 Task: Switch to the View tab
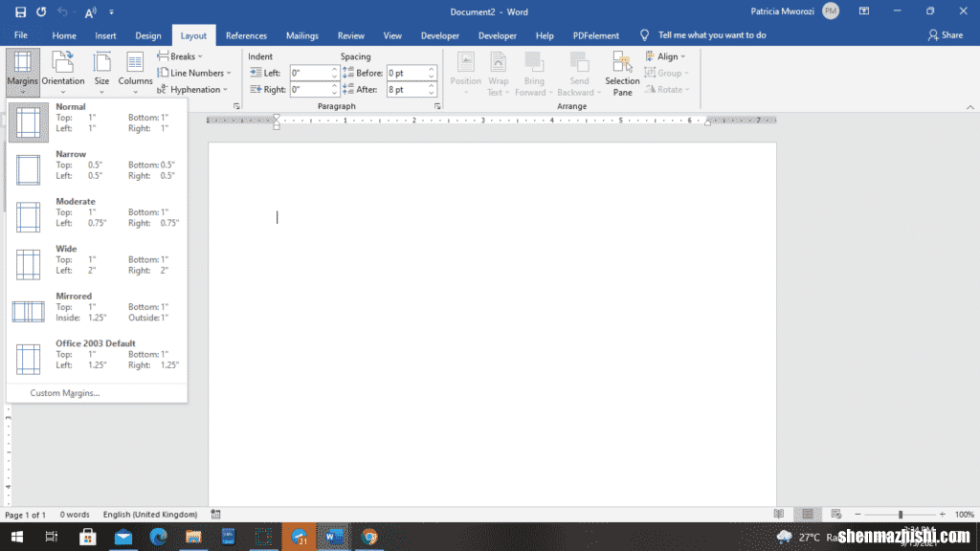[x=392, y=35]
